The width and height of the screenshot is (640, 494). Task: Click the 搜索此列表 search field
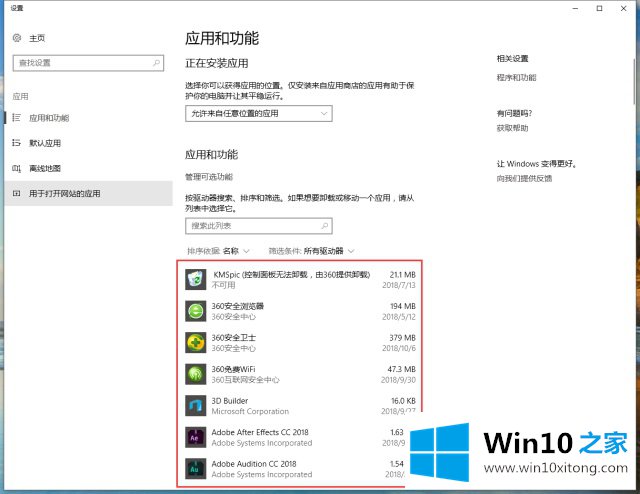tap(259, 226)
